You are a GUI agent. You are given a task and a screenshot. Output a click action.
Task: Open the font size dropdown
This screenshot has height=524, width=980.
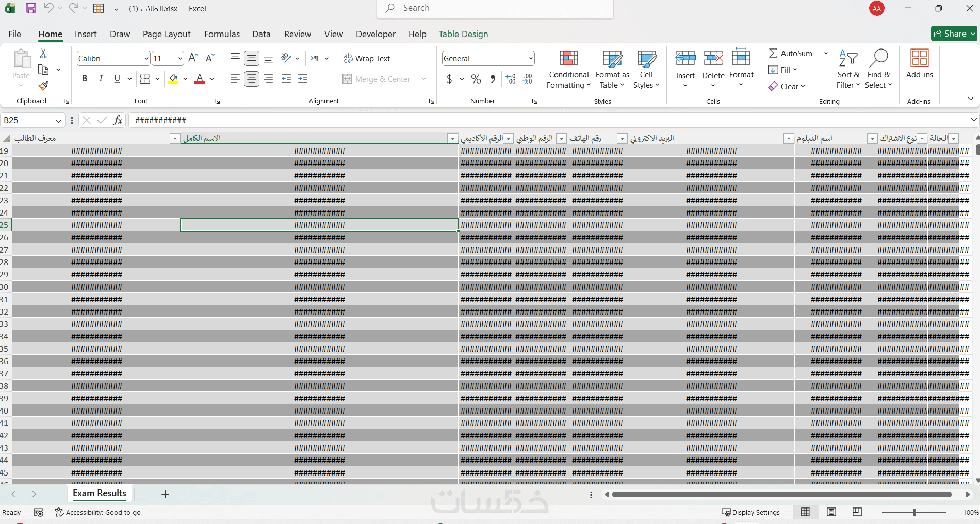(180, 59)
